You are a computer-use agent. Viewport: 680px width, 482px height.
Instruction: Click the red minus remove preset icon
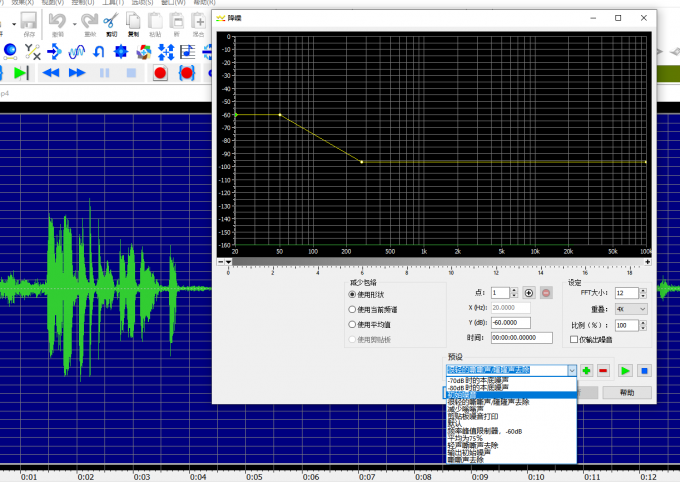(x=603, y=371)
